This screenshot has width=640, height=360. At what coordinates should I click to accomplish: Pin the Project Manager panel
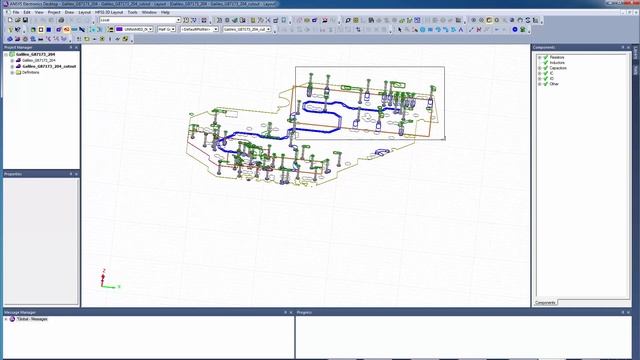[x=71, y=47]
